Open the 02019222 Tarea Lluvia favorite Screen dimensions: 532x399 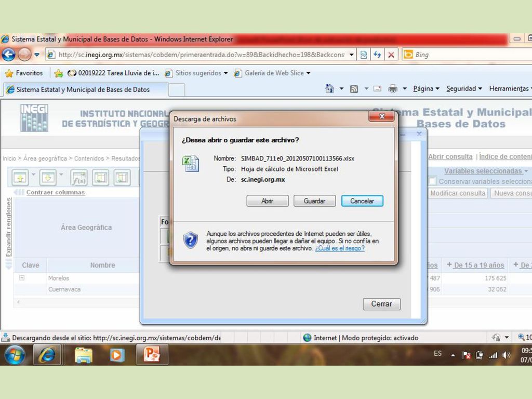[x=113, y=73]
